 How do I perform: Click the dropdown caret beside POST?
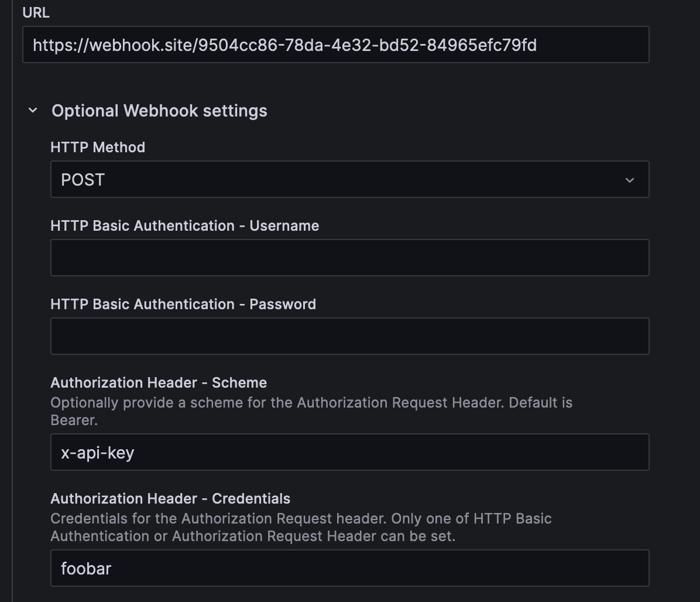pos(630,180)
